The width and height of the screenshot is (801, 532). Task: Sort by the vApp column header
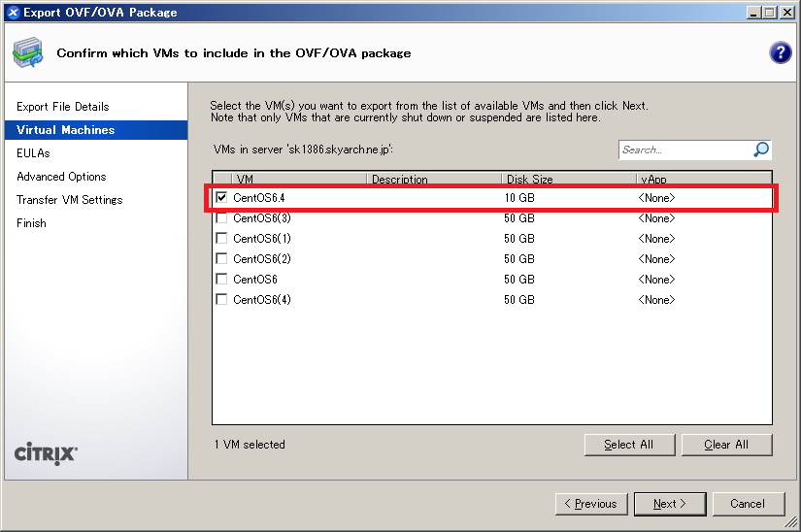click(x=704, y=180)
